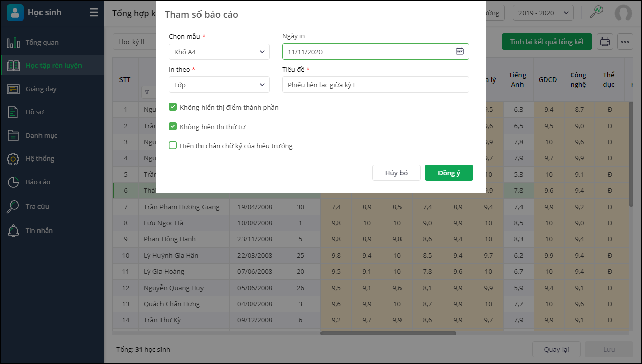Click the user avatar profile icon
This screenshot has width=642, height=364.
tap(623, 13)
